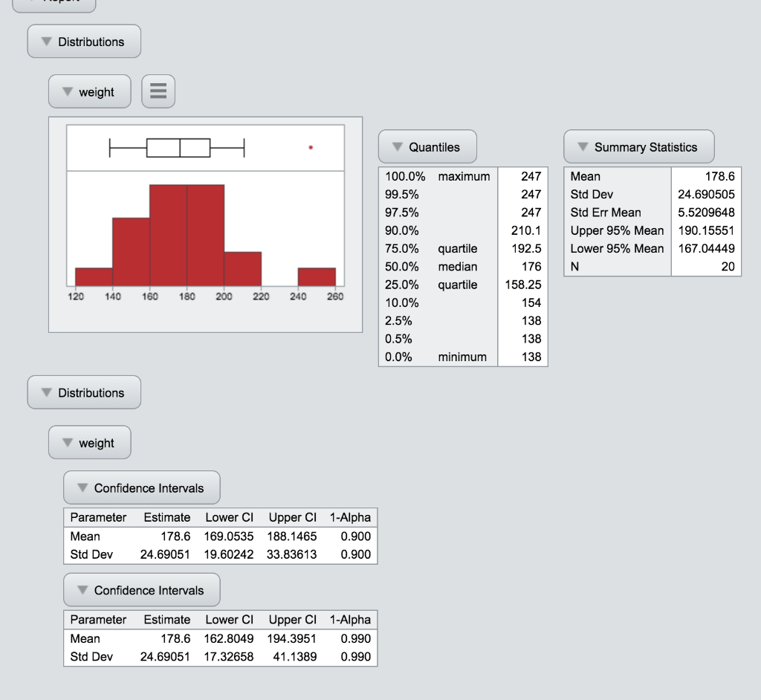The height and width of the screenshot is (700, 761).
Task: Click the 50.0% median value in Quantiles
Action: tap(531, 267)
